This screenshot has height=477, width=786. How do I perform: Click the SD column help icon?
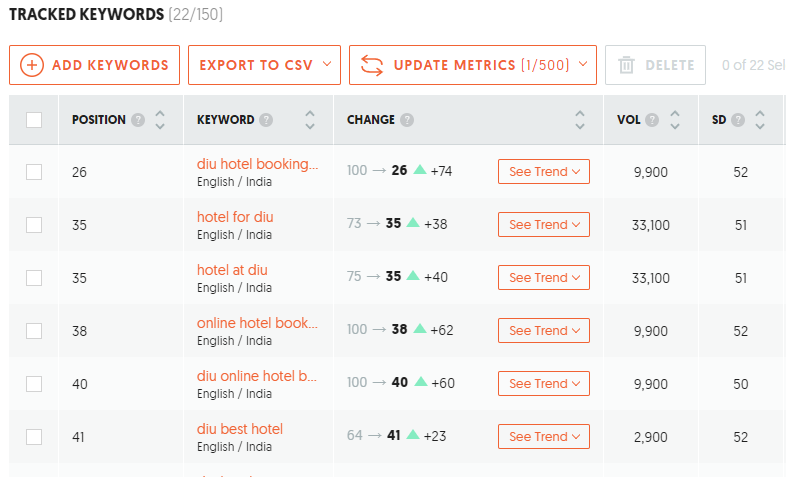pyautogui.click(x=738, y=120)
